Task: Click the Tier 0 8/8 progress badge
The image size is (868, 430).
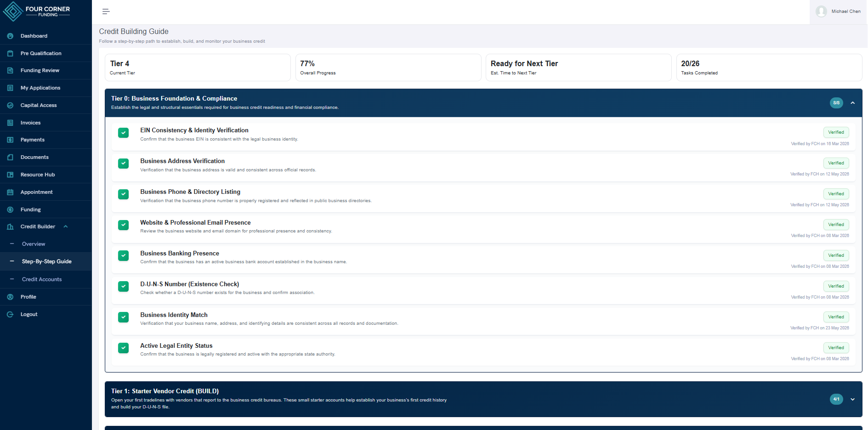Action: pyautogui.click(x=836, y=103)
